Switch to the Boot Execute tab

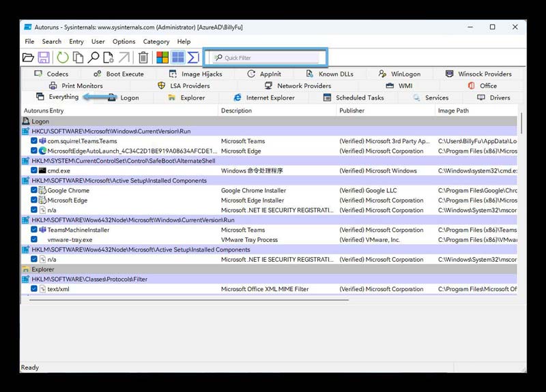119,74
